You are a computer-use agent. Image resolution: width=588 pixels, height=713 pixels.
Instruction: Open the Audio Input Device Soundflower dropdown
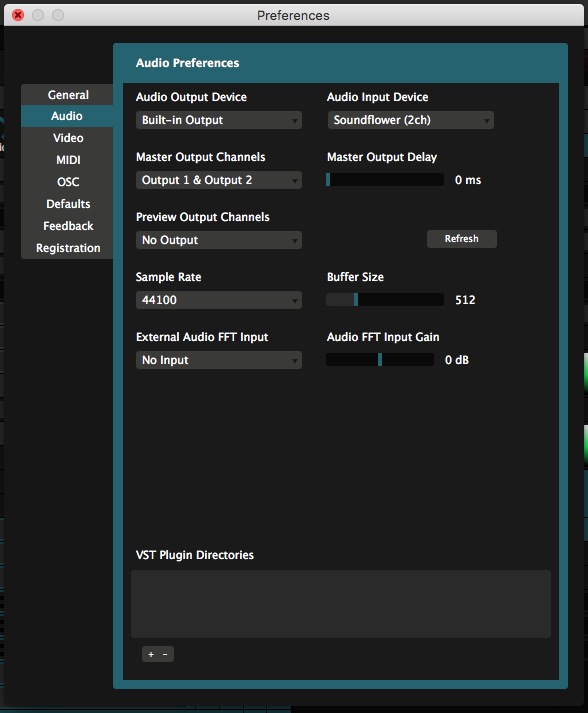pos(411,120)
